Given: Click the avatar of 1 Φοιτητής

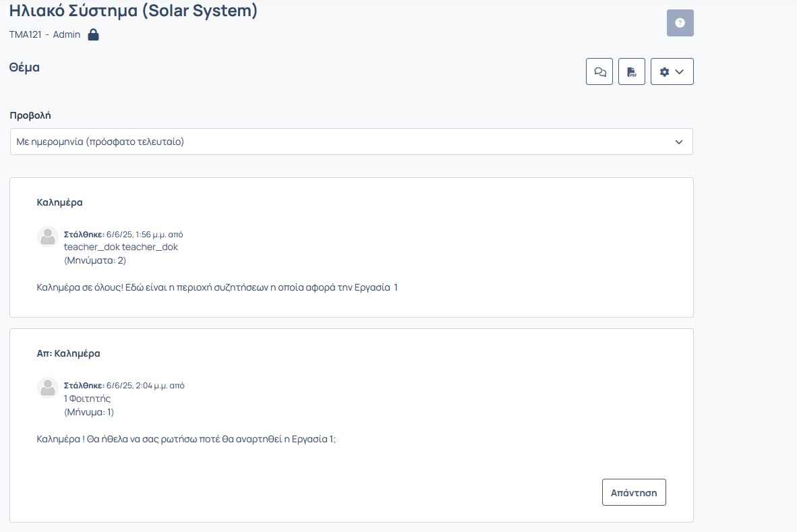Looking at the screenshot, I should tap(48, 388).
